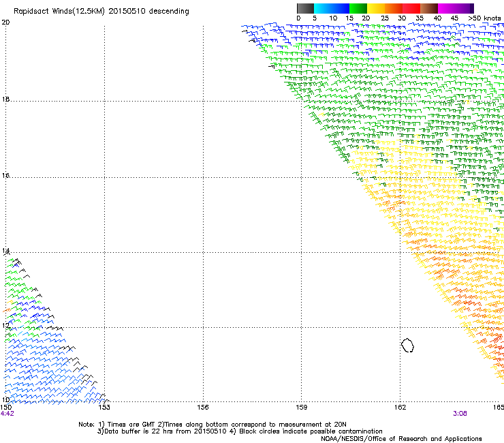Viewport: 504px width, 443px height.
Task: Click the title 'Rapidscat Winds(12.5KM) 20150510 descending'
Action: pos(101,12)
